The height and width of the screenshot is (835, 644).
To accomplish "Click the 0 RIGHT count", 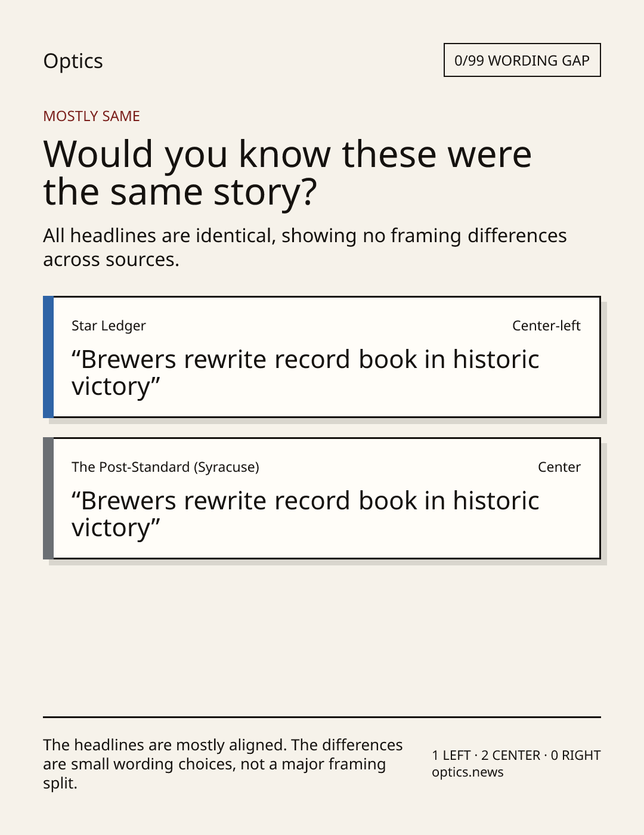I will (575, 756).
